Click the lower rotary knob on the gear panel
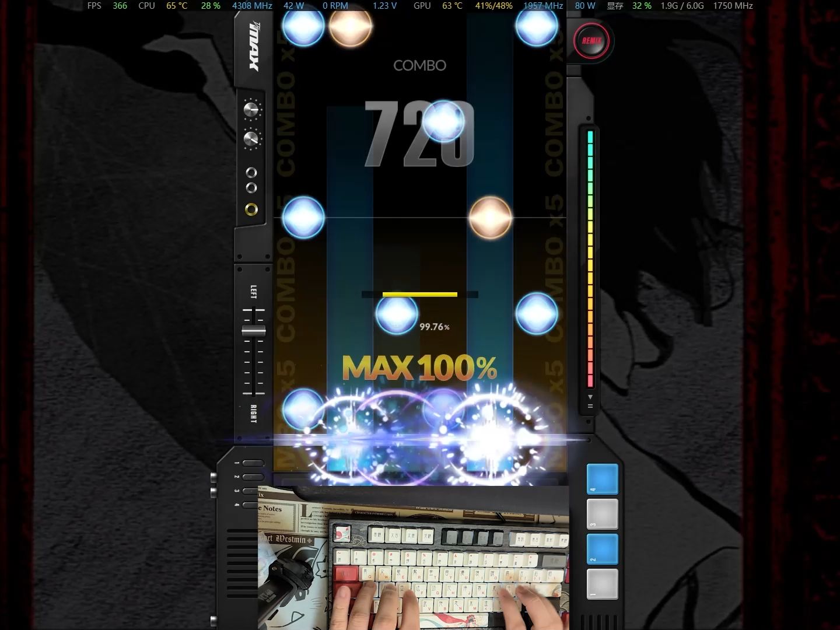The image size is (840, 630). [251, 139]
